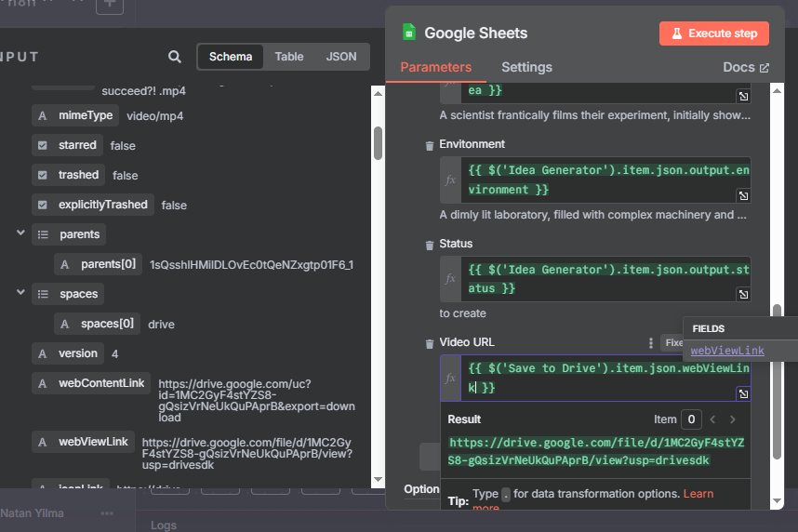Select the version schema field

point(68,353)
